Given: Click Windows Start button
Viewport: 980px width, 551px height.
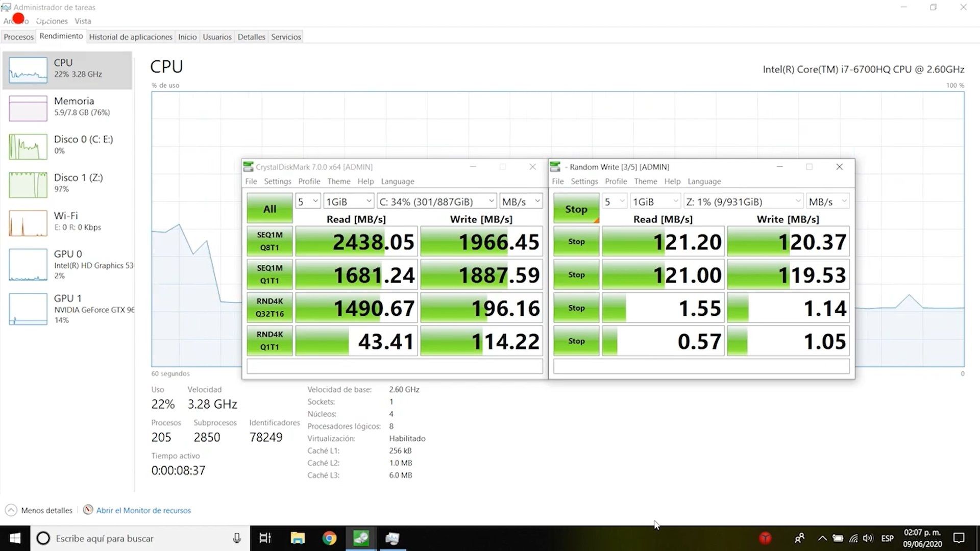Looking at the screenshot, I should click(15, 538).
